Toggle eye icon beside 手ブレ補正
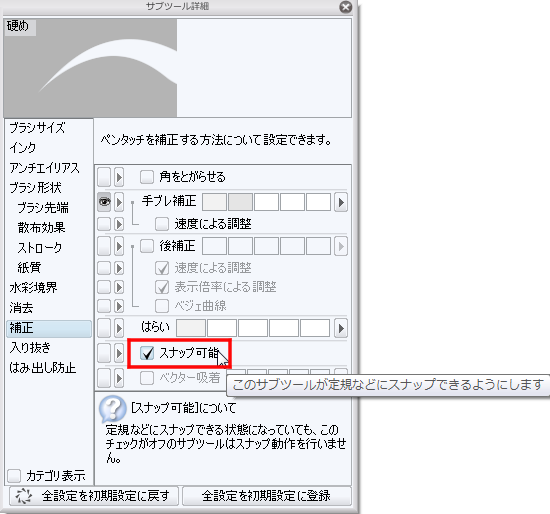The image size is (550, 514). tap(104, 202)
